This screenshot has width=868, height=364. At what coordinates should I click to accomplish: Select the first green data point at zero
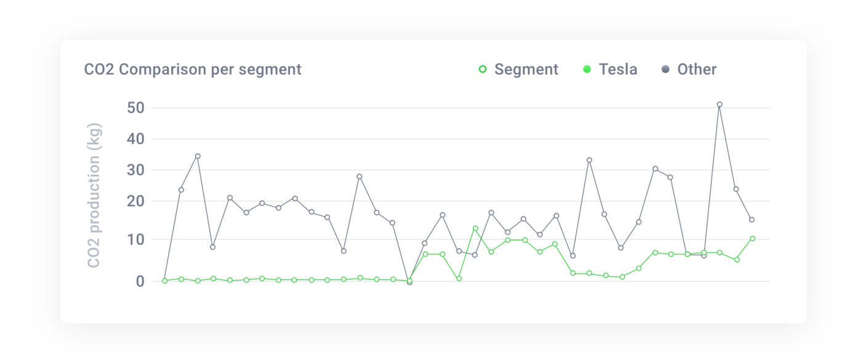[164, 281]
